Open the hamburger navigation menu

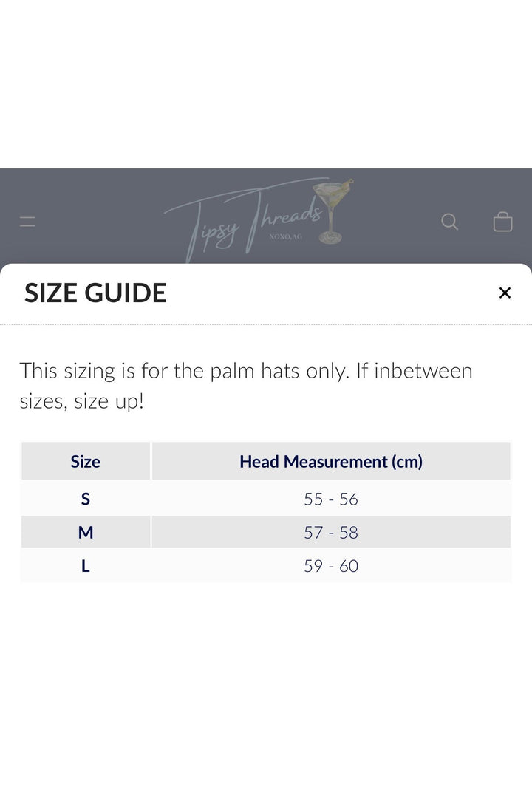tap(27, 222)
